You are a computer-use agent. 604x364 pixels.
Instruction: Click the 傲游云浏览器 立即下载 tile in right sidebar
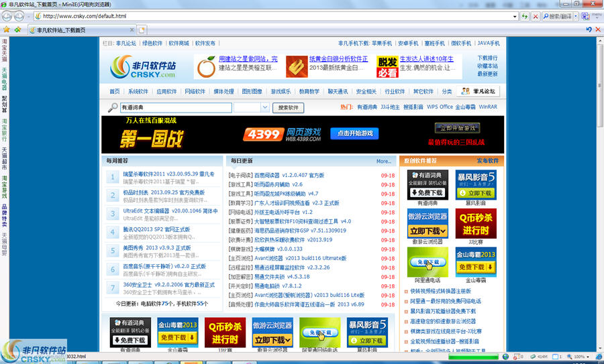tap(427, 223)
